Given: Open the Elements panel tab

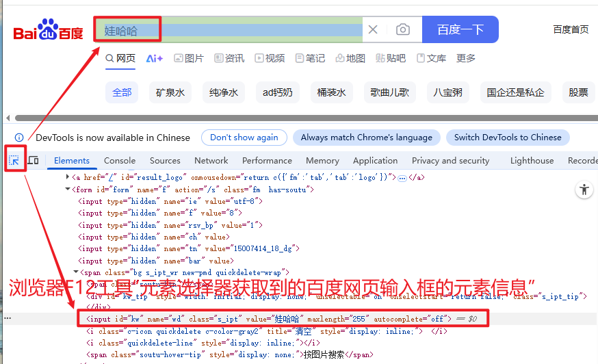Looking at the screenshot, I should coord(72,161).
